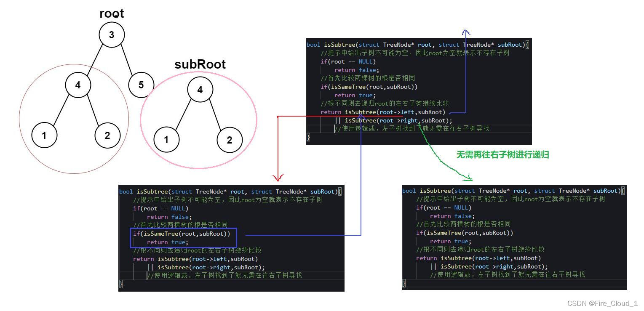Select node 4 in the root tree
Image resolution: width=644 pixels, height=311 pixels.
pos(78,85)
